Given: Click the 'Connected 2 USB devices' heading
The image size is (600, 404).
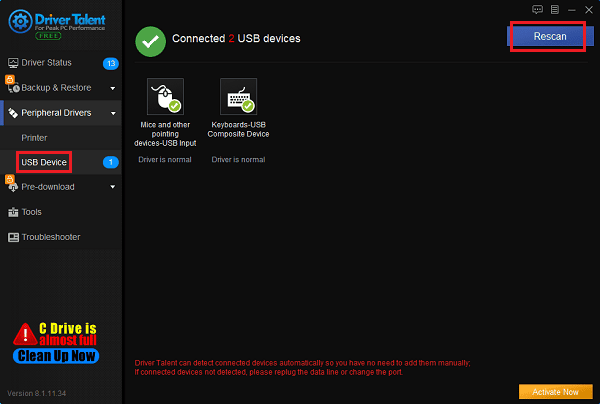Looking at the screenshot, I should (236, 39).
